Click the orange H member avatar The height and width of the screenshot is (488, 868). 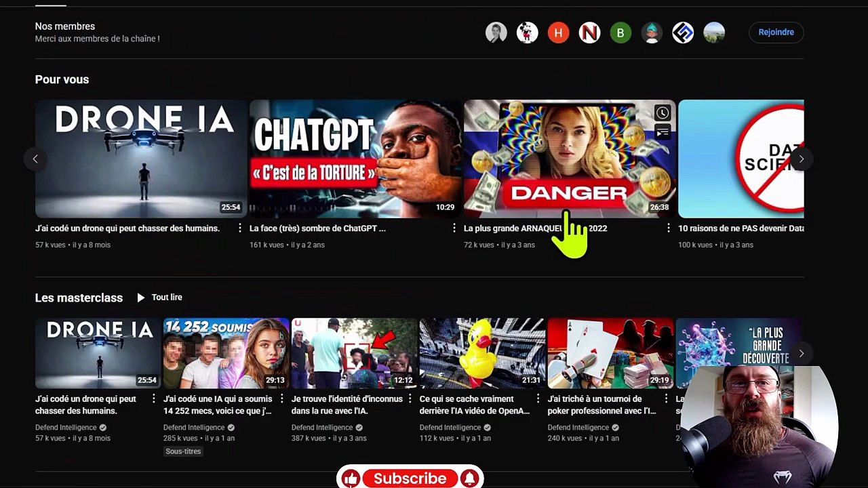tap(559, 33)
